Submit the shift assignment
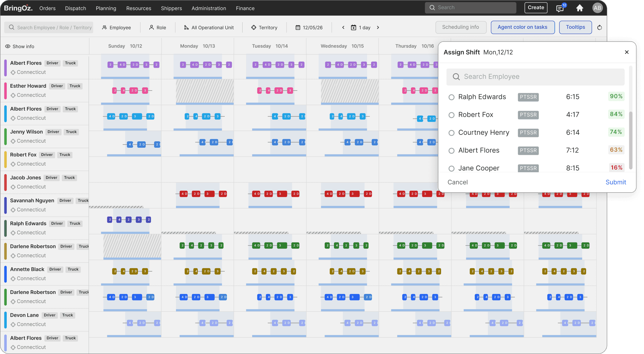This screenshot has width=644, height=354. [615, 182]
